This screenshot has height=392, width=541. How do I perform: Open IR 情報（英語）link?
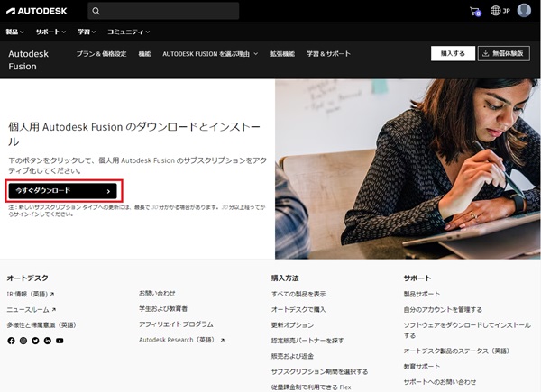31,294
